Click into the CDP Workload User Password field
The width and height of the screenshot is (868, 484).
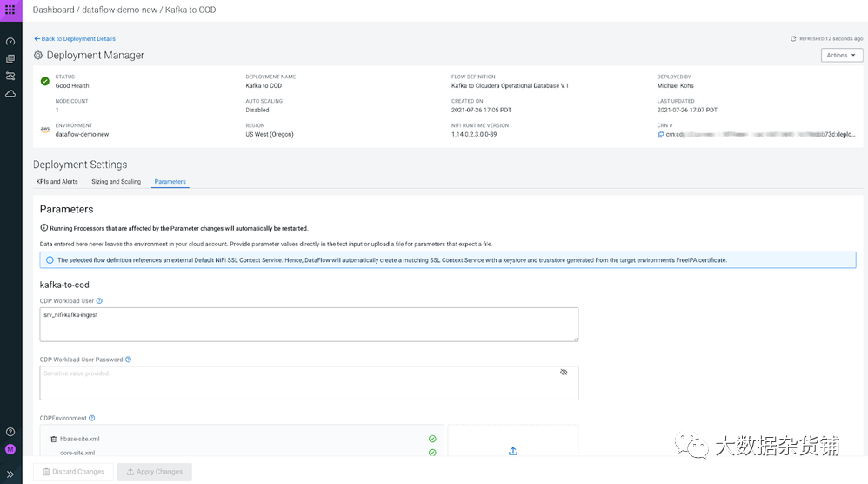click(309, 383)
